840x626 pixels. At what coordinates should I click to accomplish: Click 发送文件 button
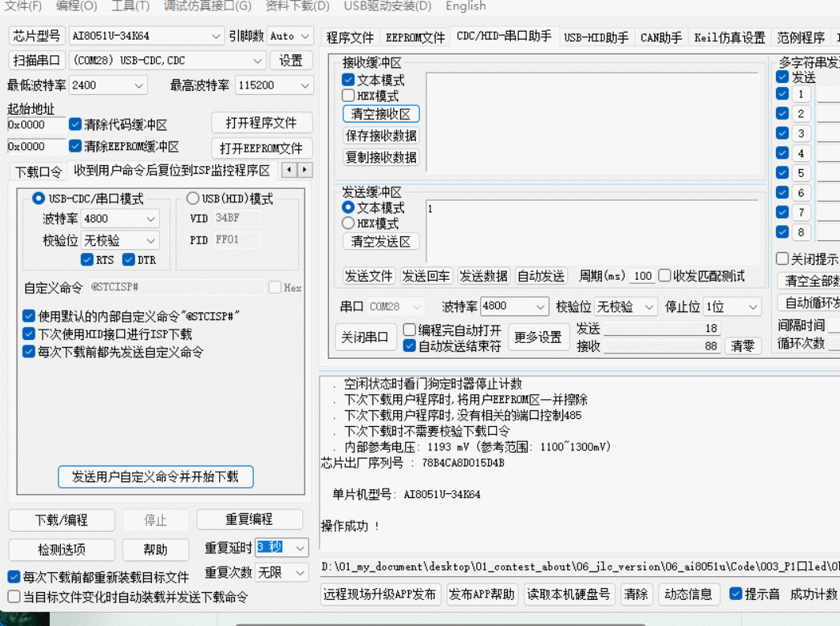click(x=369, y=277)
